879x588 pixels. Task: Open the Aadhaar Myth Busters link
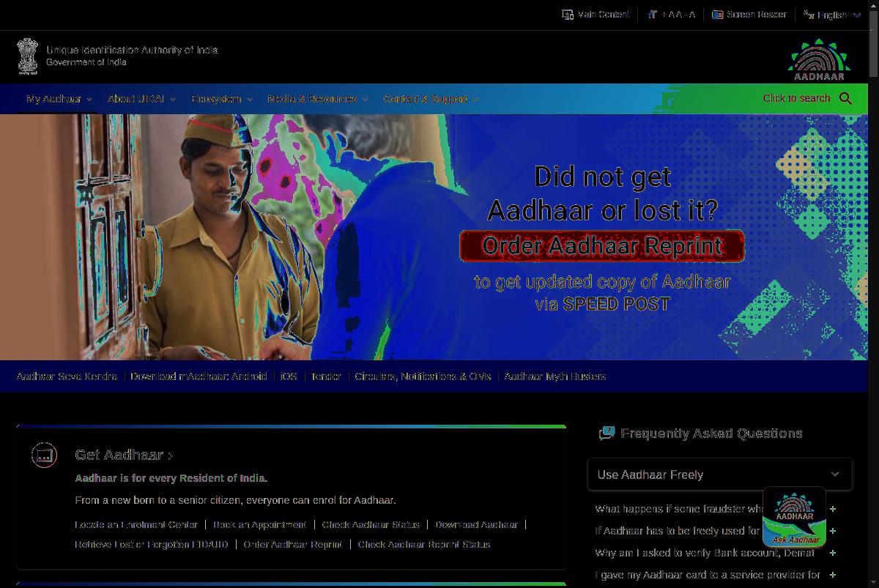click(x=555, y=376)
